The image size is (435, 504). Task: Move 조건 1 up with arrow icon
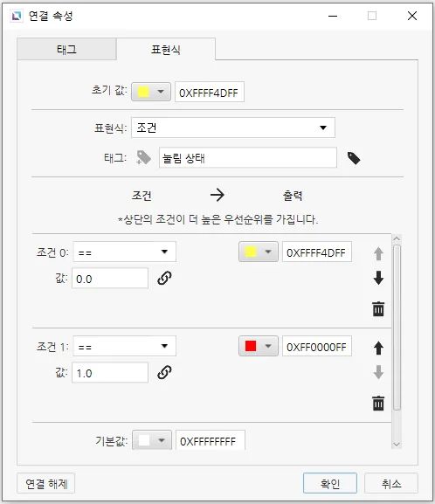click(x=378, y=348)
